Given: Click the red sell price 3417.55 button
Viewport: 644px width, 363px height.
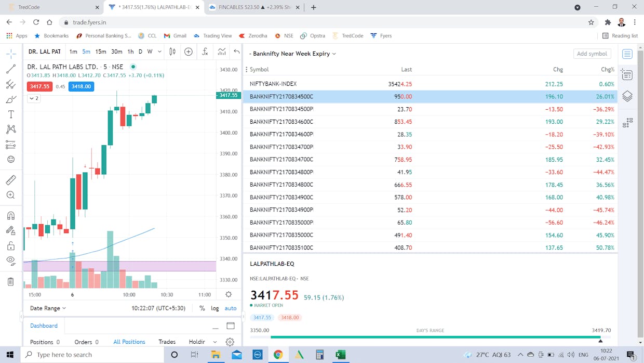Looking at the screenshot, I should click(39, 86).
